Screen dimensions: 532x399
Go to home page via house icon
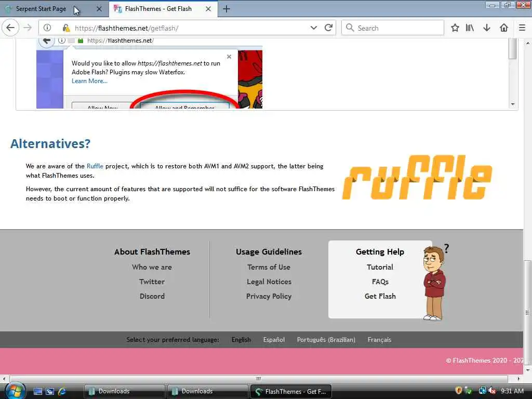[504, 28]
